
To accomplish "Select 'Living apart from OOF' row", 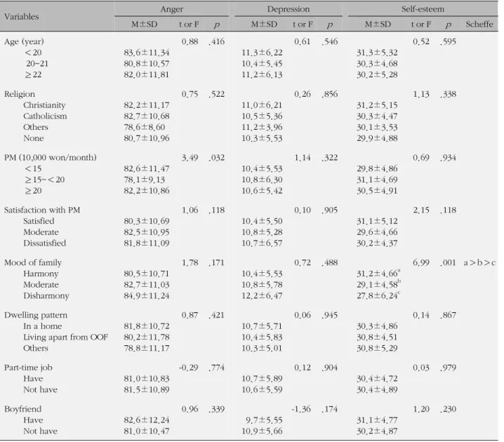I will point(65,337).
